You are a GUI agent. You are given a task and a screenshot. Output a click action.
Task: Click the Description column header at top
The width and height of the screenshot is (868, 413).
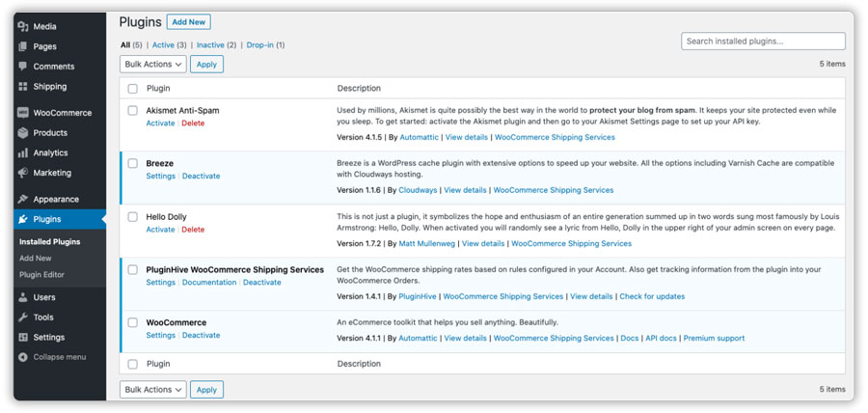tap(360, 88)
